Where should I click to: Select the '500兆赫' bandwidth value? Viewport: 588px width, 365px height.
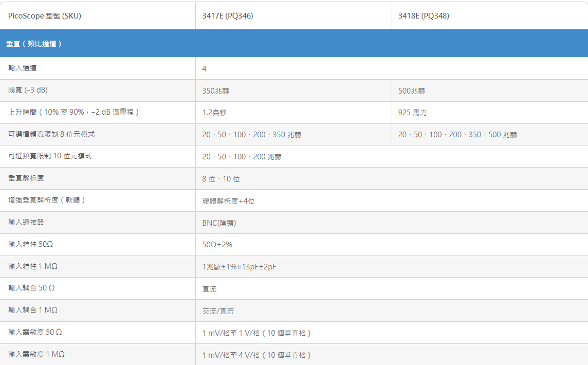click(x=412, y=91)
